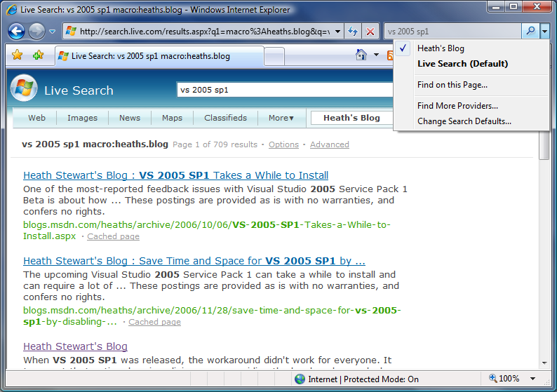557x392 pixels.
Task: Click the Add to Favorites icon
Action: tap(37, 55)
